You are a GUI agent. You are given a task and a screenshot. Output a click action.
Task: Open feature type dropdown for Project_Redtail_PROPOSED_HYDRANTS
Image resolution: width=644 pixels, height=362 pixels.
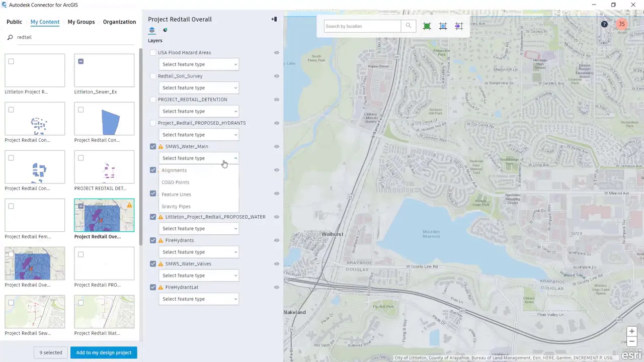(199, 135)
